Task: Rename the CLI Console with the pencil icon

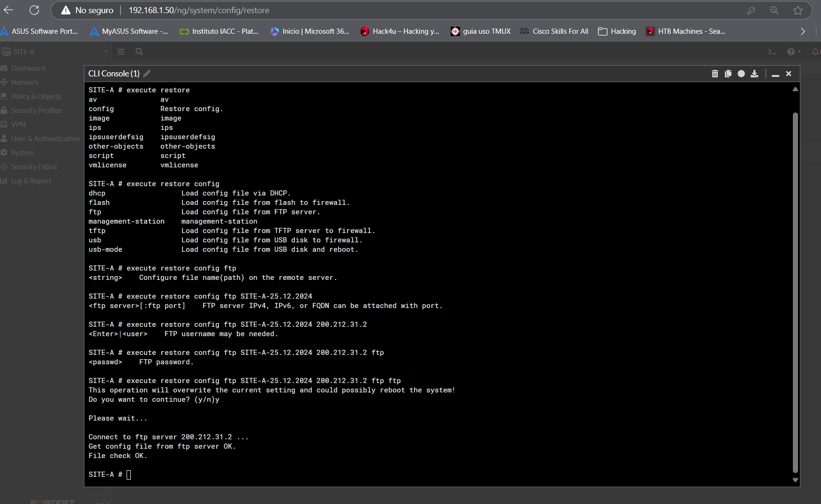Action: pyautogui.click(x=147, y=74)
